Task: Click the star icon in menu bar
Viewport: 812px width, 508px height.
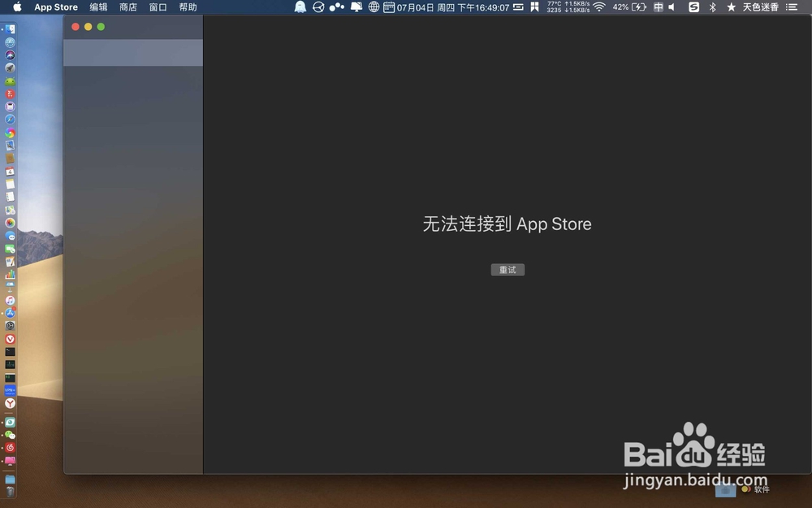Action: (732, 7)
